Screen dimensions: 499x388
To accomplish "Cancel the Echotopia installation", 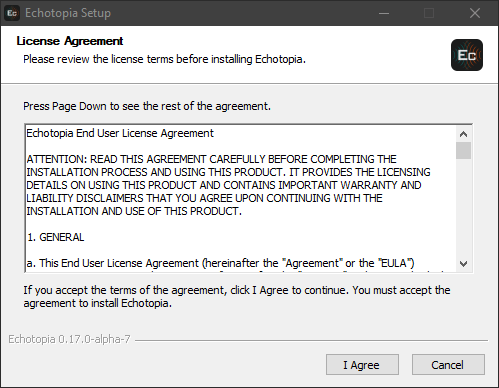I will pos(448,365).
